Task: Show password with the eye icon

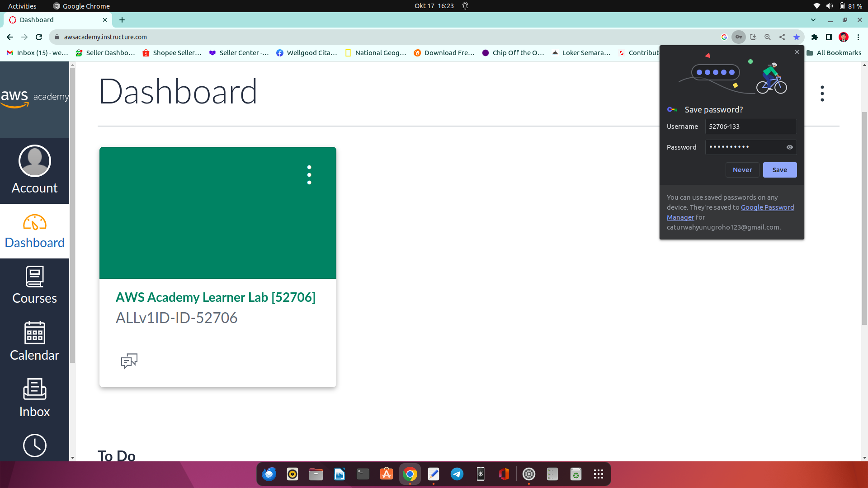Action: click(789, 147)
